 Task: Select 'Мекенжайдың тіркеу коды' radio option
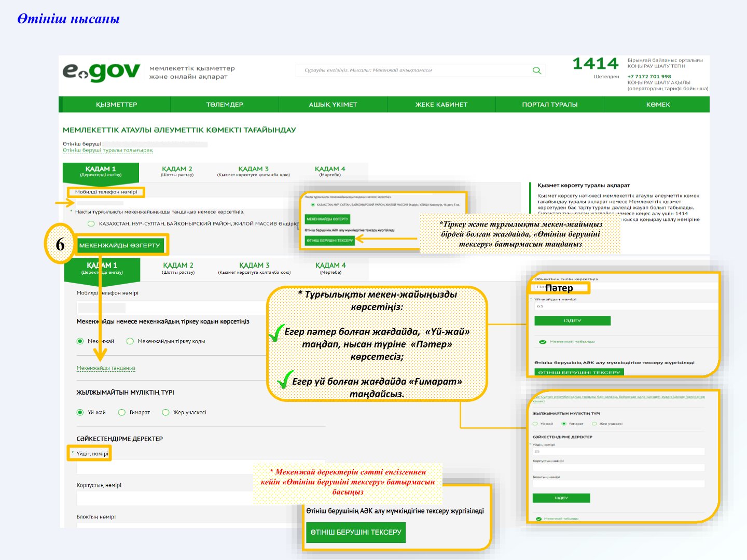click(130, 341)
